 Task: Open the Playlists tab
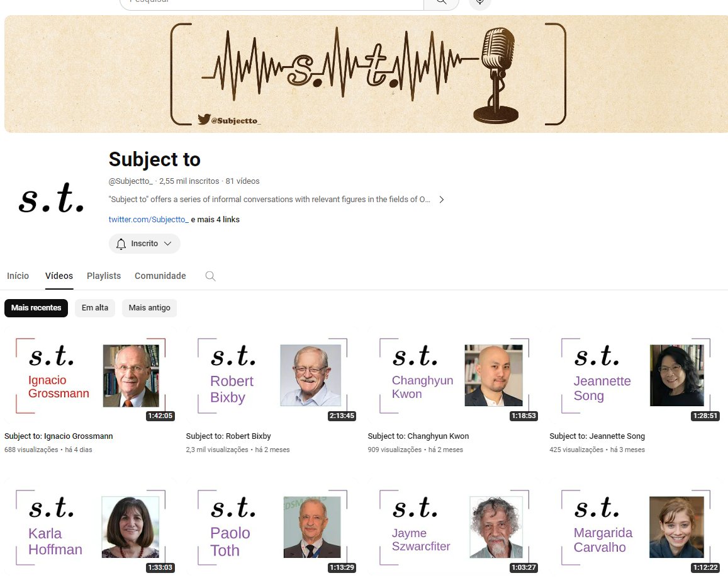click(x=104, y=276)
